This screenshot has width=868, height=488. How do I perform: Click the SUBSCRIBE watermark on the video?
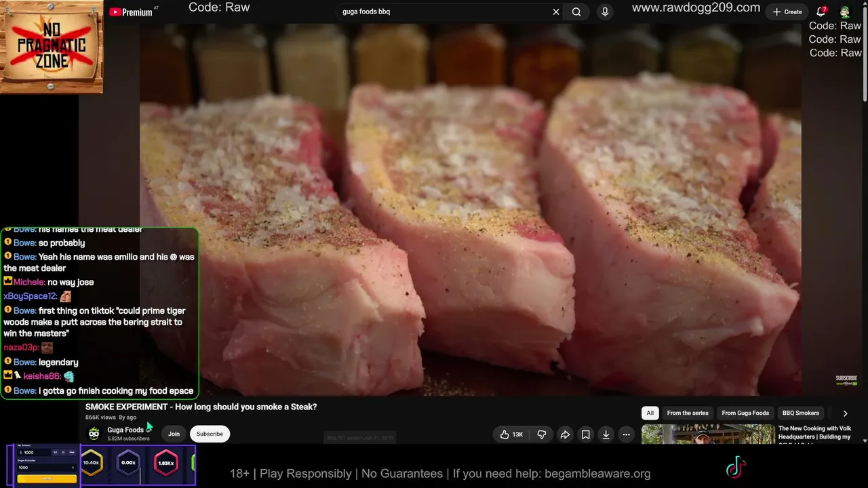tap(846, 380)
